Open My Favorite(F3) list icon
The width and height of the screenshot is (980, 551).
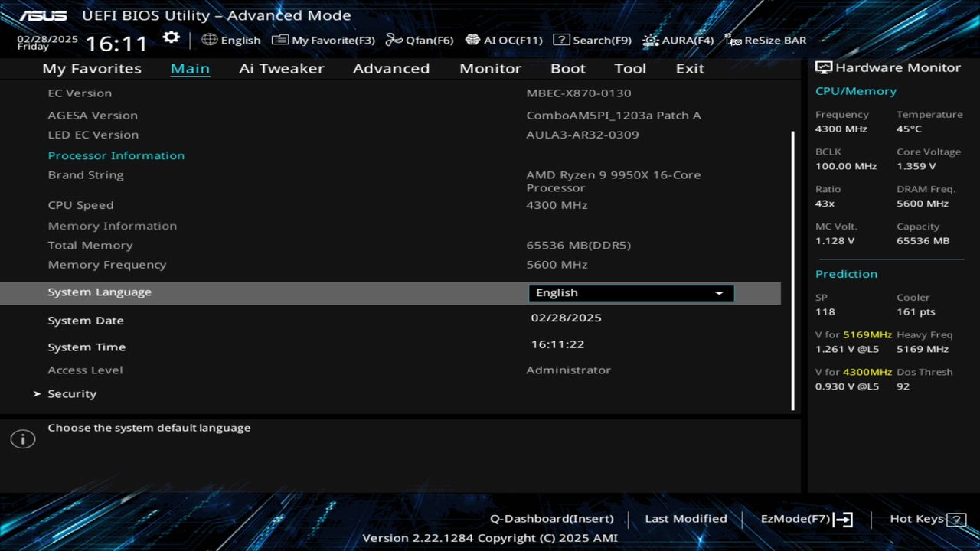[280, 40]
